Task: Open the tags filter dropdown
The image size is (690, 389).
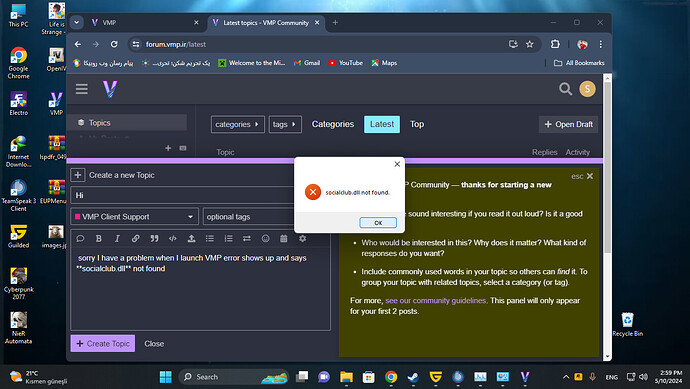Action: click(x=285, y=125)
